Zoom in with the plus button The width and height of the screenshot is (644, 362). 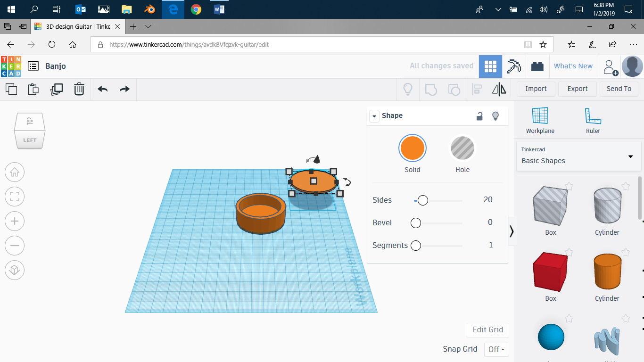click(15, 221)
